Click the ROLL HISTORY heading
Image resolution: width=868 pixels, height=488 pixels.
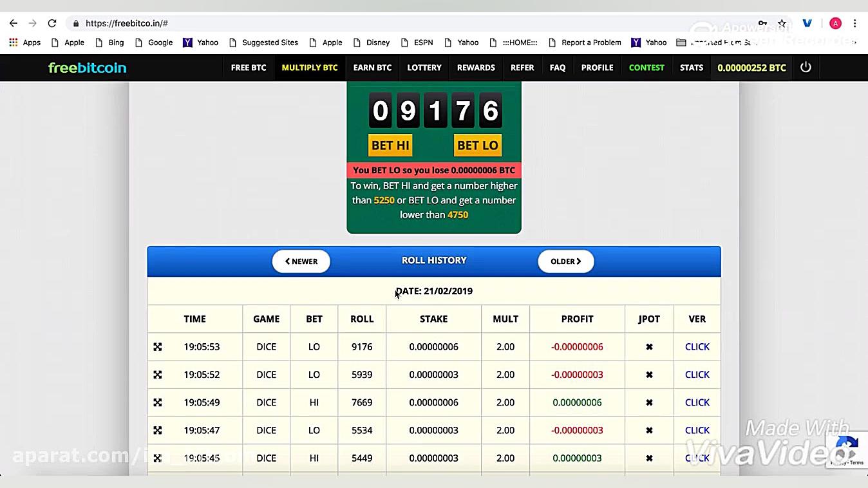434,261
